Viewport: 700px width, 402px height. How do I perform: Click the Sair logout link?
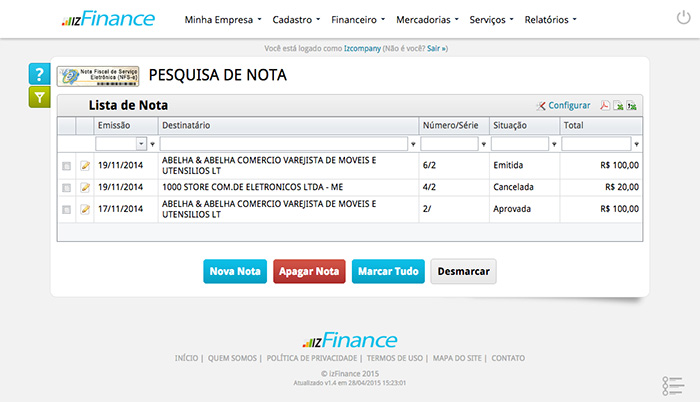coord(437,48)
